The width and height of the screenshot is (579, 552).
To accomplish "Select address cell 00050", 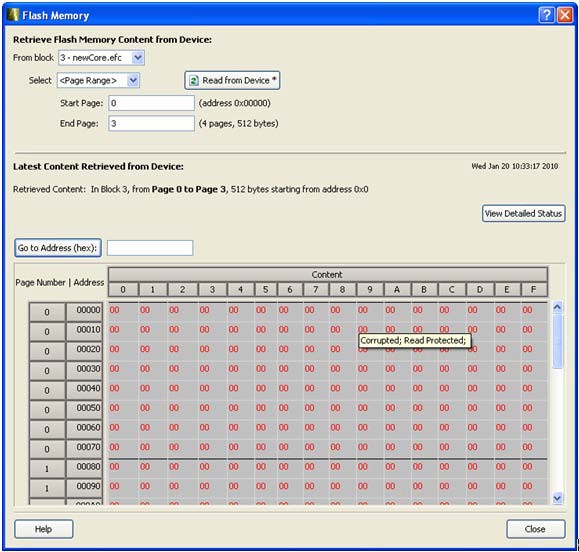I will [84, 409].
